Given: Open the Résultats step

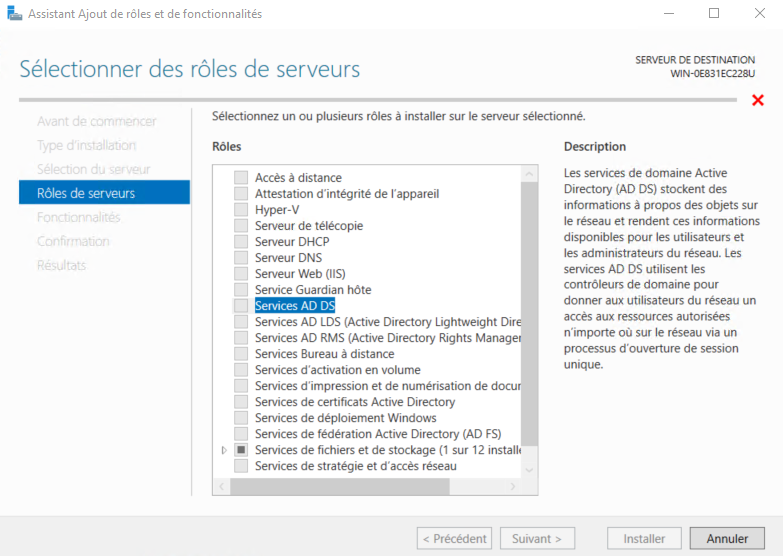Looking at the screenshot, I should coord(61,265).
